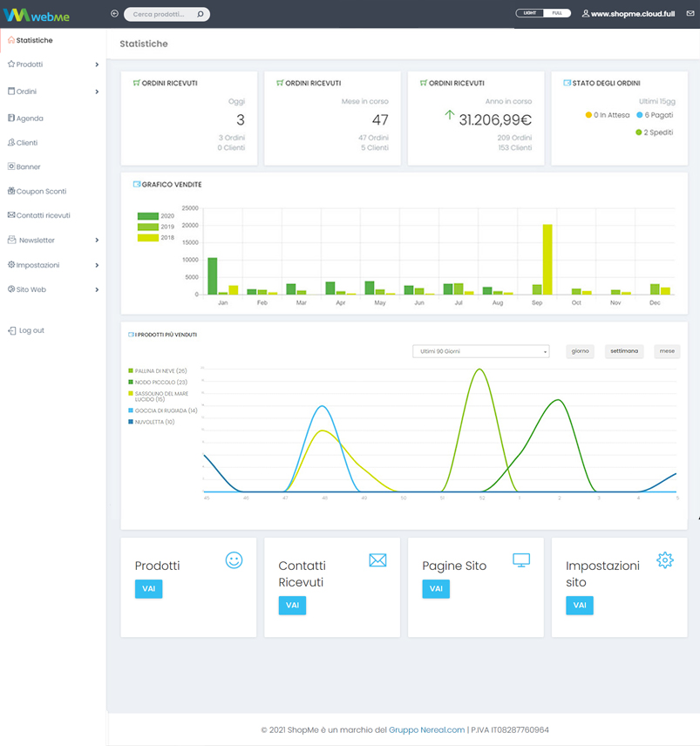Click the Prodotti smiley face icon
Viewport: 700px width, 746px height.
point(234,560)
